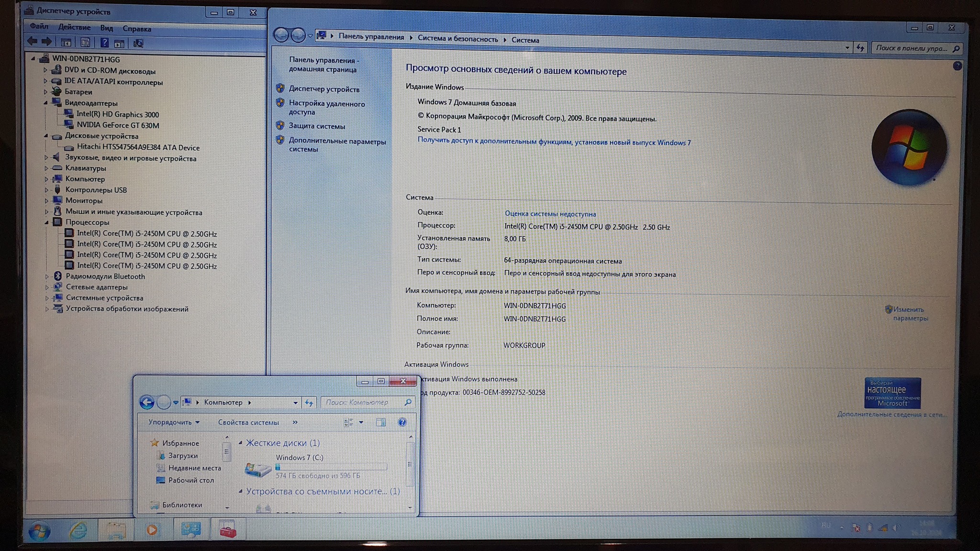Click the blue help icon in System window
Image resolution: width=980 pixels, height=551 pixels.
[x=957, y=66]
